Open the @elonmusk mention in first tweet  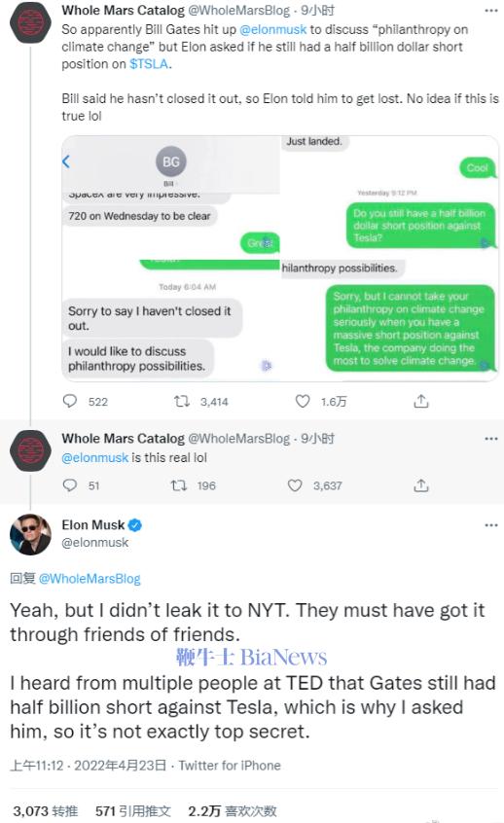(x=273, y=29)
